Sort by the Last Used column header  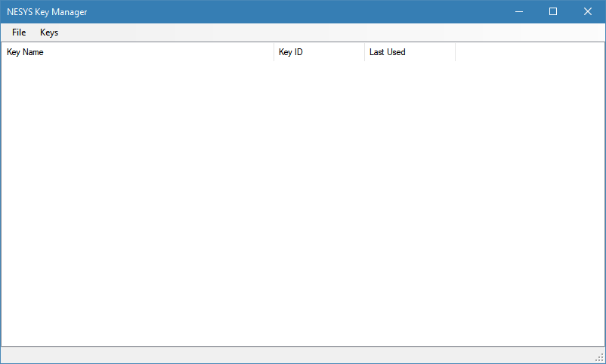[x=410, y=52]
